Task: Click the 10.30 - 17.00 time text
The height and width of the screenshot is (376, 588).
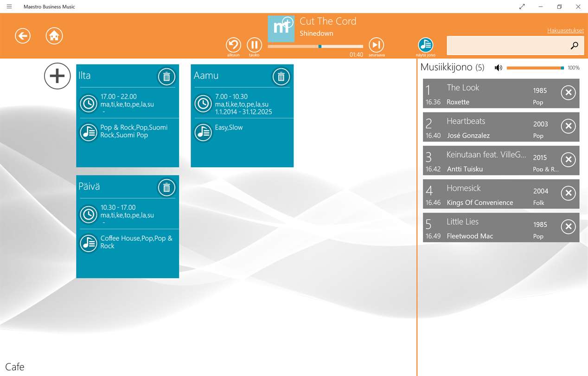Action: pyautogui.click(x=118, y=207)
